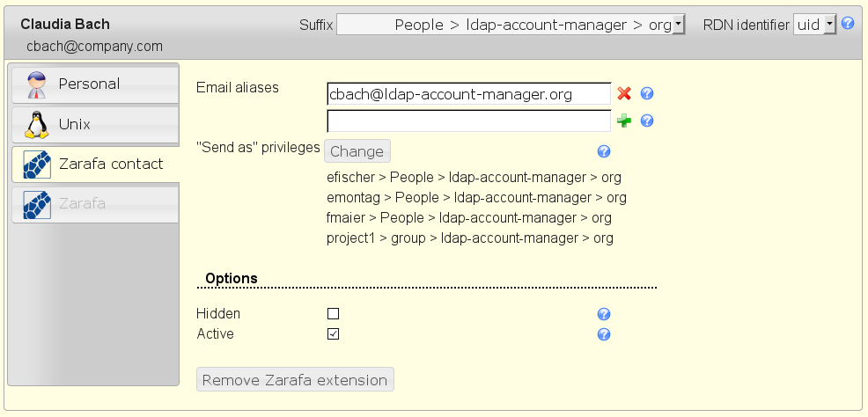Open the greyed Zarafa tab

pos(95,204)
